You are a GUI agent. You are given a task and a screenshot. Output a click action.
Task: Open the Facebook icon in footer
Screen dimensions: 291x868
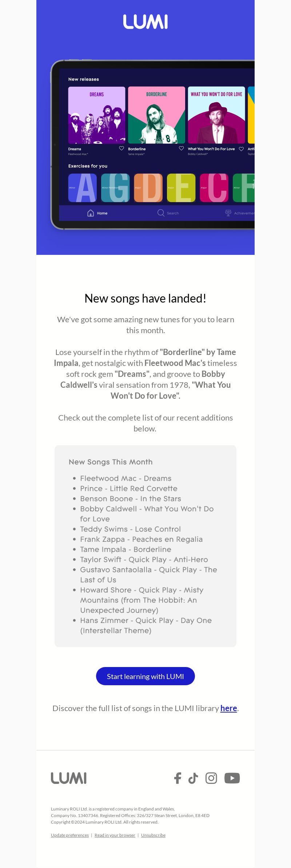coord(178,778)
